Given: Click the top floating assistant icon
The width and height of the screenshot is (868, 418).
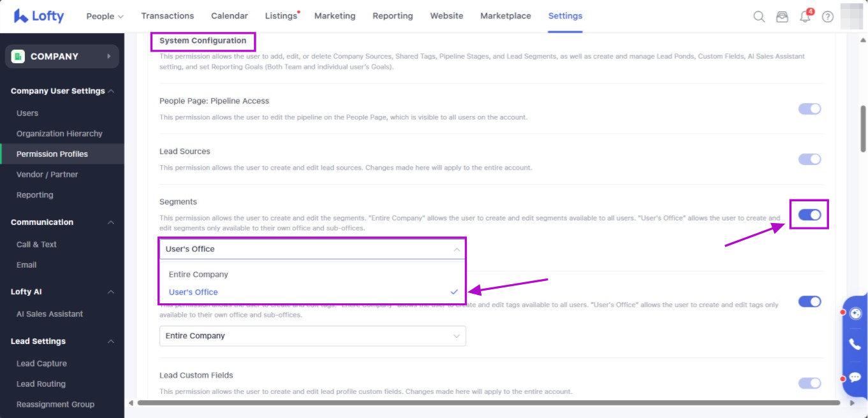Looking at the screenshot, I should tap(856, 313).
